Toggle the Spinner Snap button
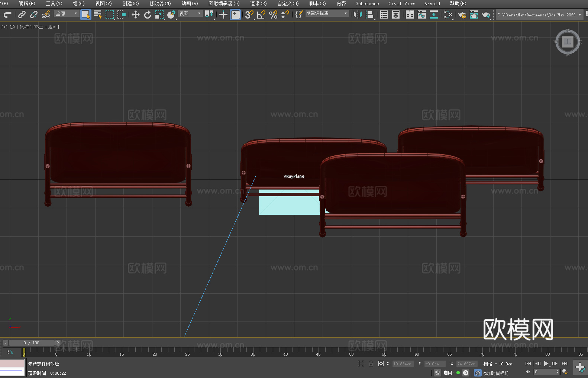 (x=285, y=14)
